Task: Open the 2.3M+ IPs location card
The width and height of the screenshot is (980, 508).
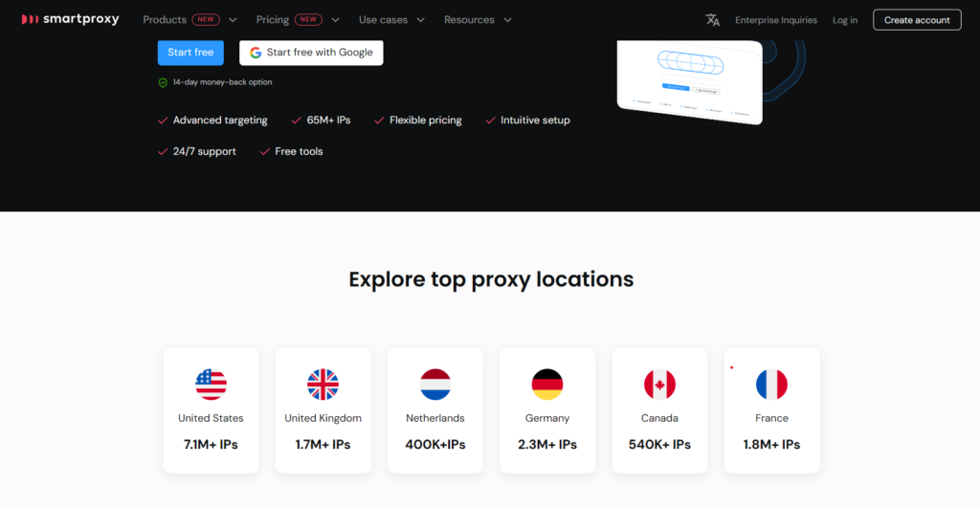Action: (x=547, y=410)
